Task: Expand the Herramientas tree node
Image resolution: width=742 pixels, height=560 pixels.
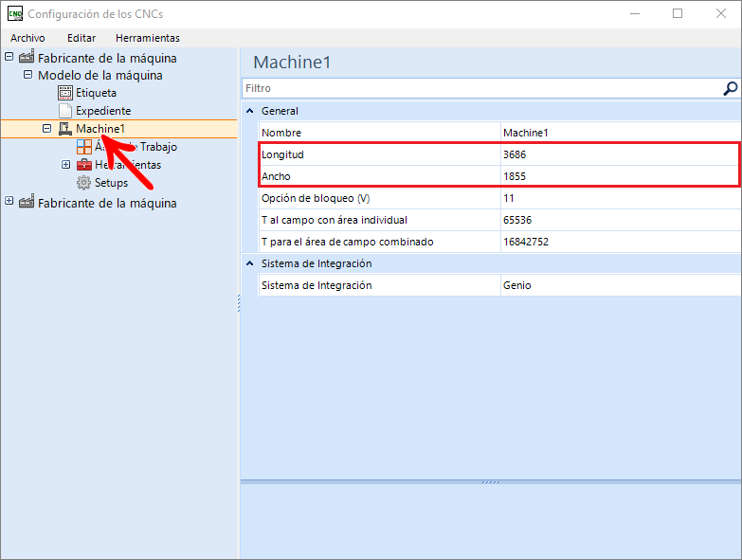Action: click(65, 165)
